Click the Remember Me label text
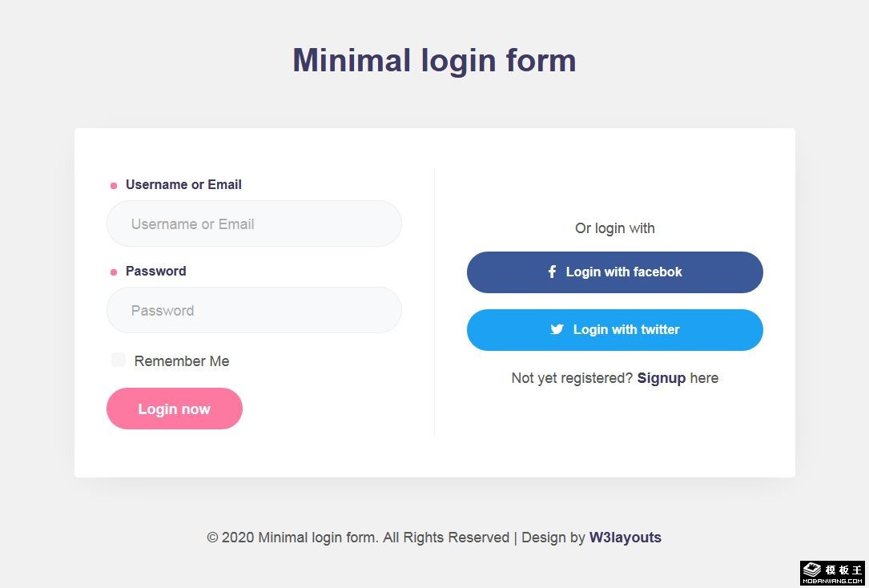Image resolution: width=869 pixels, height=588 pixels. 182,361
